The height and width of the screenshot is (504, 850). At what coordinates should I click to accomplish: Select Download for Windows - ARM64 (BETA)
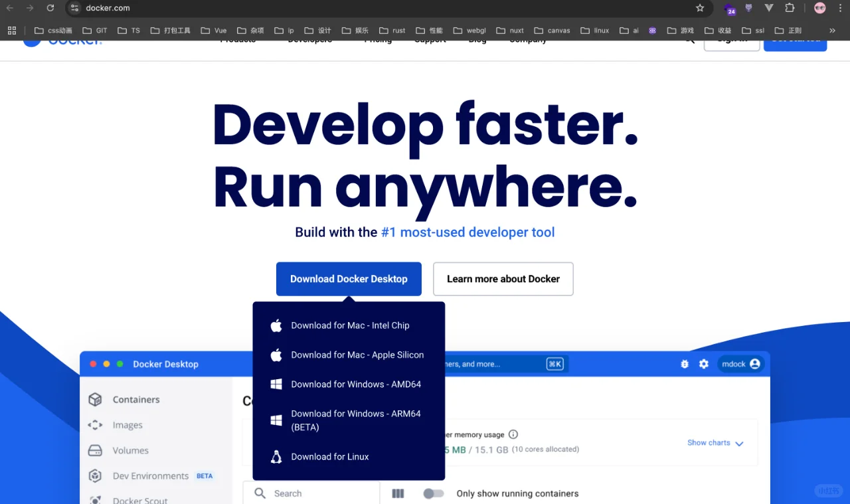(x=349, y=420)
